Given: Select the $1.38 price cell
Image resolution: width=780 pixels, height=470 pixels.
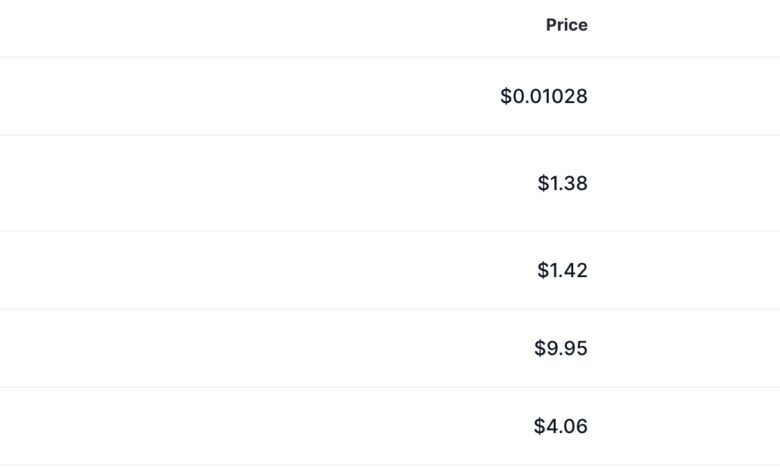Looking at the screenshot, I should point(562,183).
